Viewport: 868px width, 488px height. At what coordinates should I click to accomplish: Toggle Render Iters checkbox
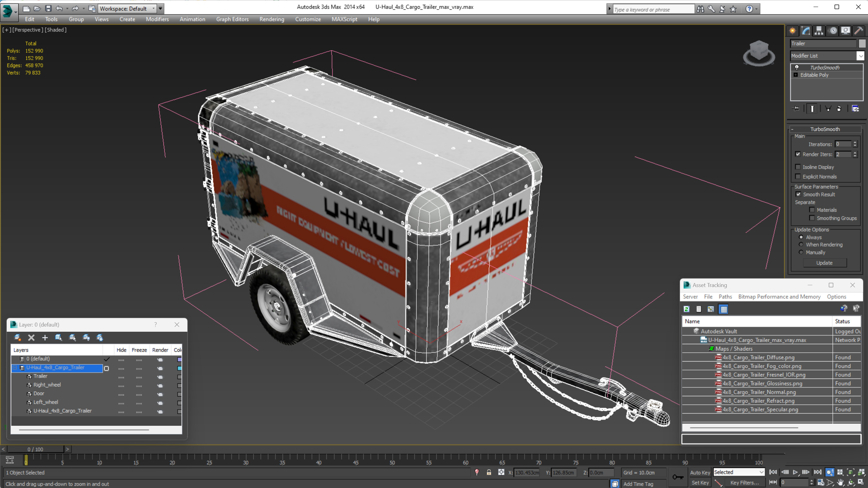point(798,154)
